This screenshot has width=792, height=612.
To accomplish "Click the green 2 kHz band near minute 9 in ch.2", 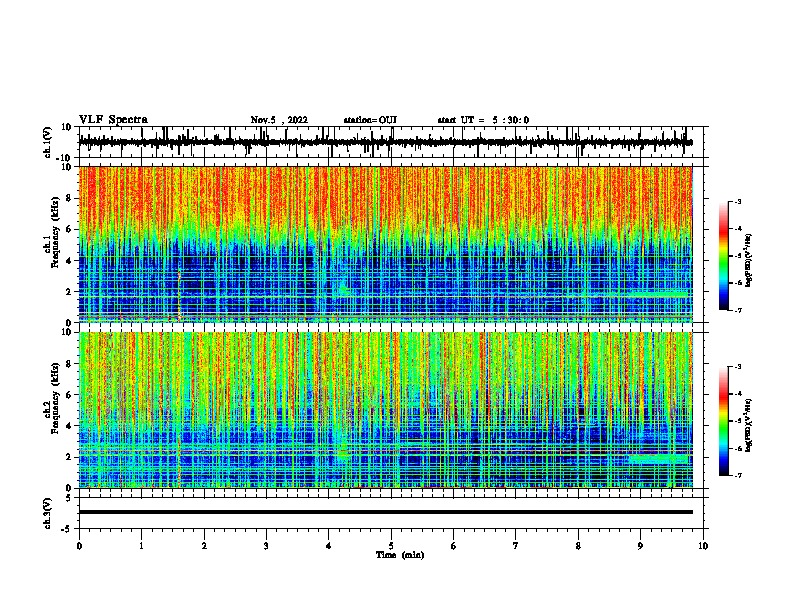I will pos(659,458).
